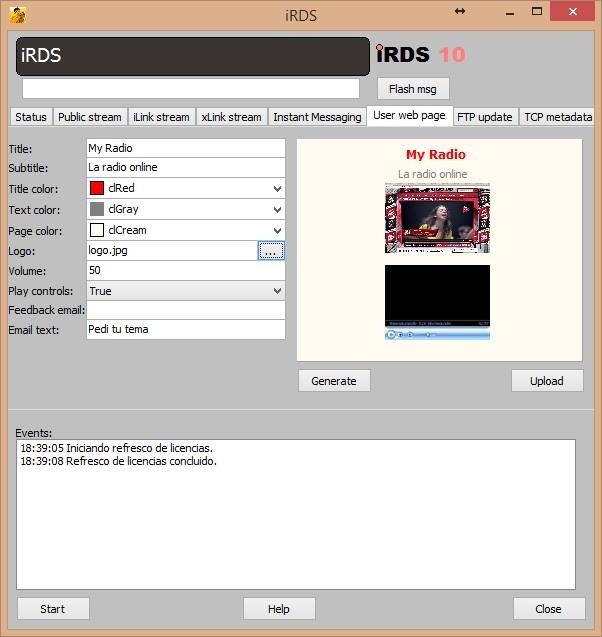
Task: Click the 'La radio online' preview subtitle
Action: (x=433, y=174)
